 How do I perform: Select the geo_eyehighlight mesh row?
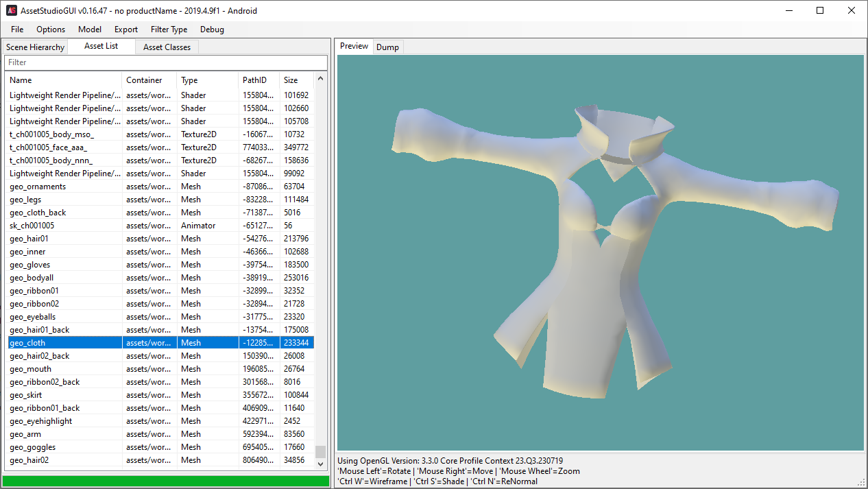160,421
